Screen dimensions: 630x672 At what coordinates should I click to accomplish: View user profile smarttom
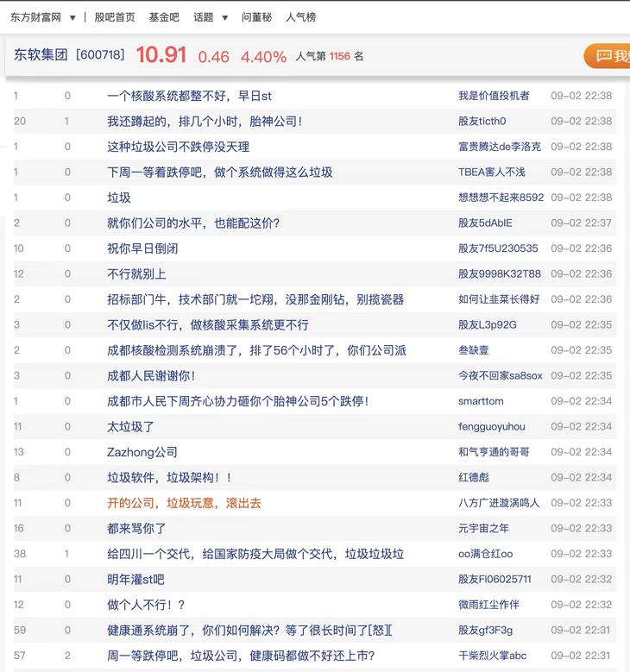[481, 401]
